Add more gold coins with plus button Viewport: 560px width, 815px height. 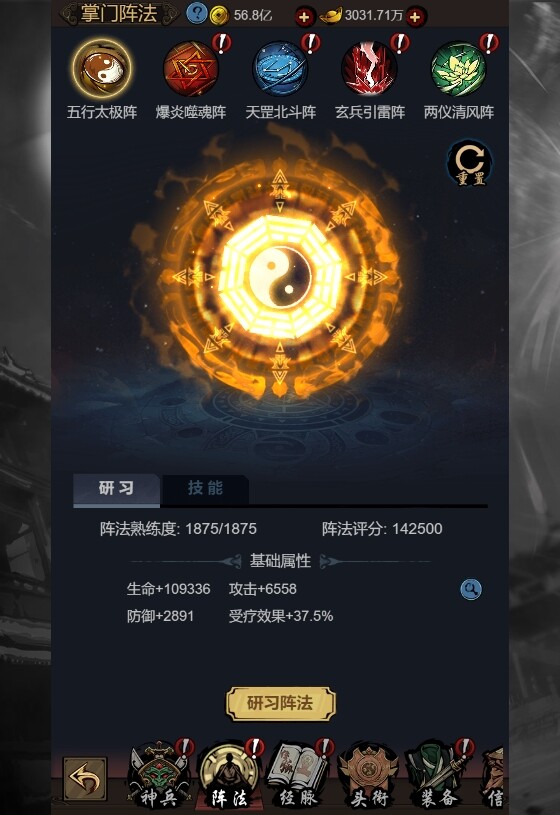click(304, 17)
